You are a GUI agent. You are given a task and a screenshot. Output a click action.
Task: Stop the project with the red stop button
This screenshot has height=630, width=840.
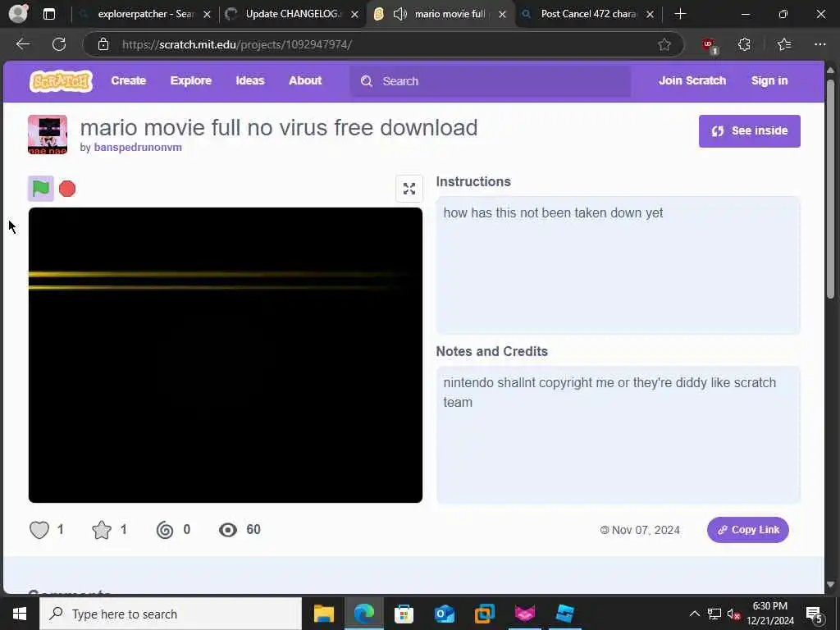pos(67,189)
